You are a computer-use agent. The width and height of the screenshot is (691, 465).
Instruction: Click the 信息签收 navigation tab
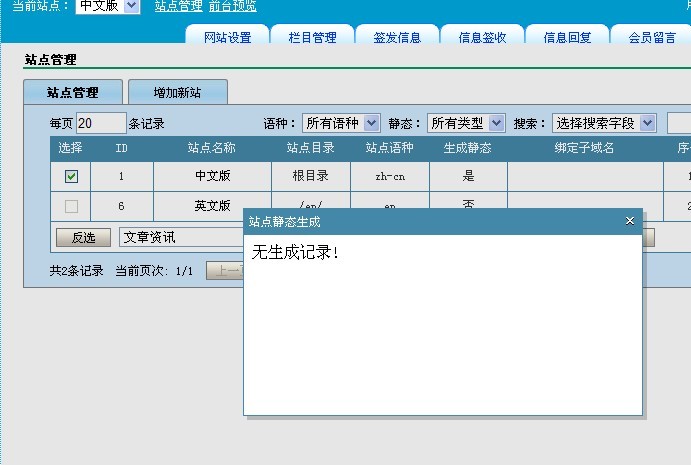coord(482,38)
